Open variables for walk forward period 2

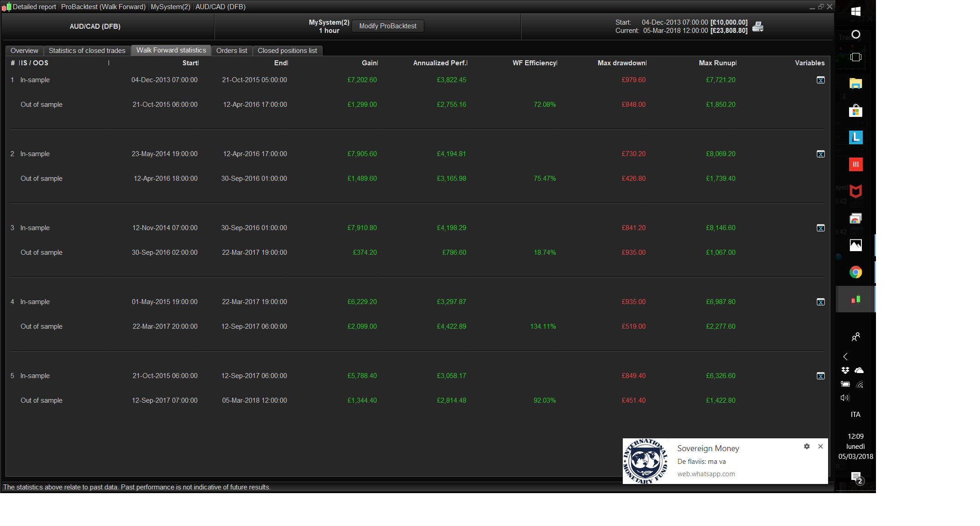coord(820,154)
